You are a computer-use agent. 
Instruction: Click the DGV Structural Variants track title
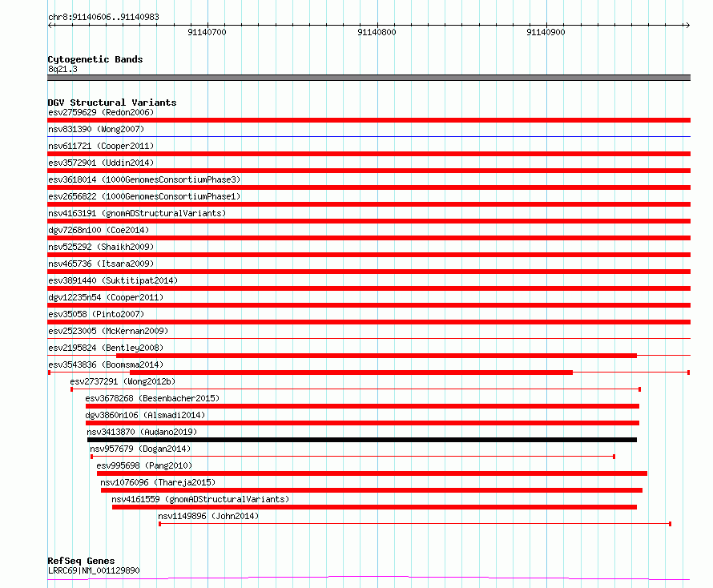coord(112,103)
